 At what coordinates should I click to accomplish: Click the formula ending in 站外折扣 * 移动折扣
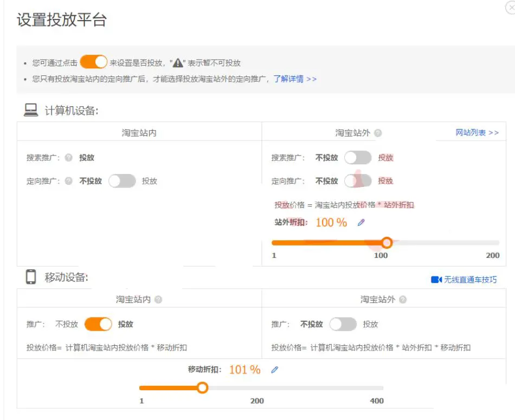click(x=371, y=347)
